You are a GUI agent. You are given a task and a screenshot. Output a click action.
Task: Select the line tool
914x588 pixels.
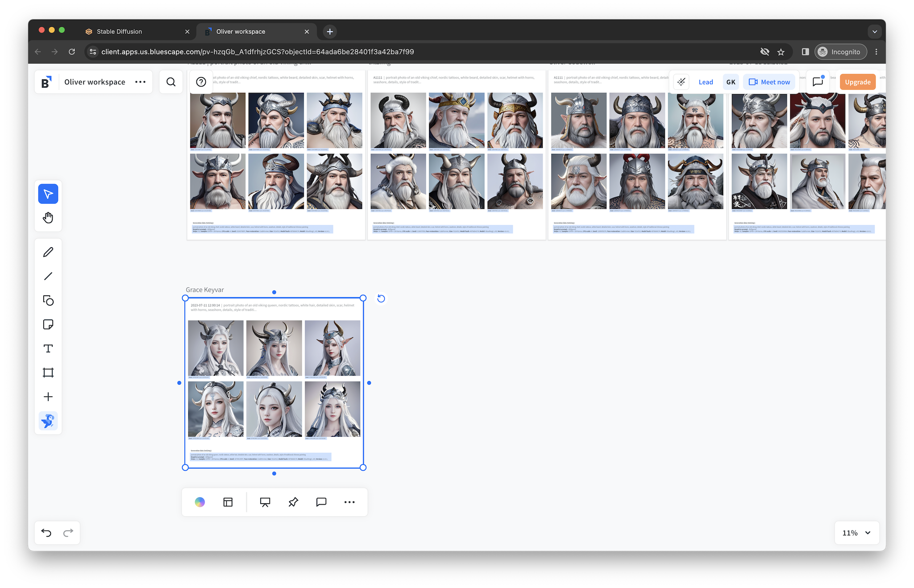point(48,276)
